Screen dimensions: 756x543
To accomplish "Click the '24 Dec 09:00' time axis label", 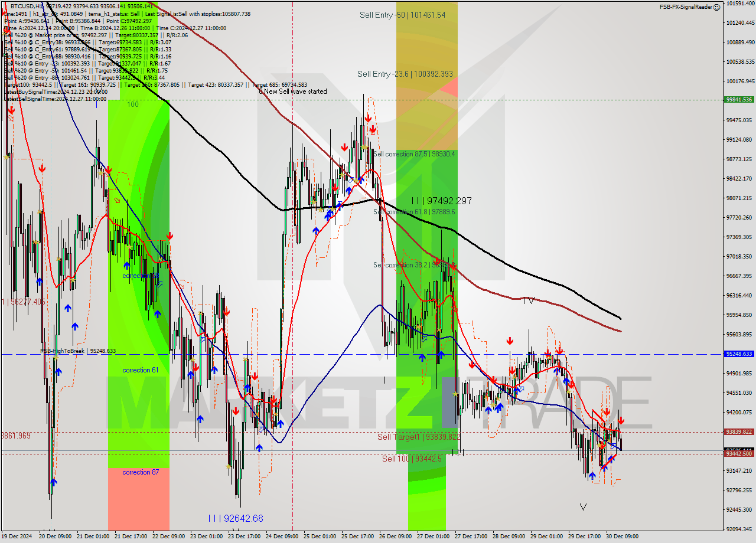I will click(x=282, y=537).
